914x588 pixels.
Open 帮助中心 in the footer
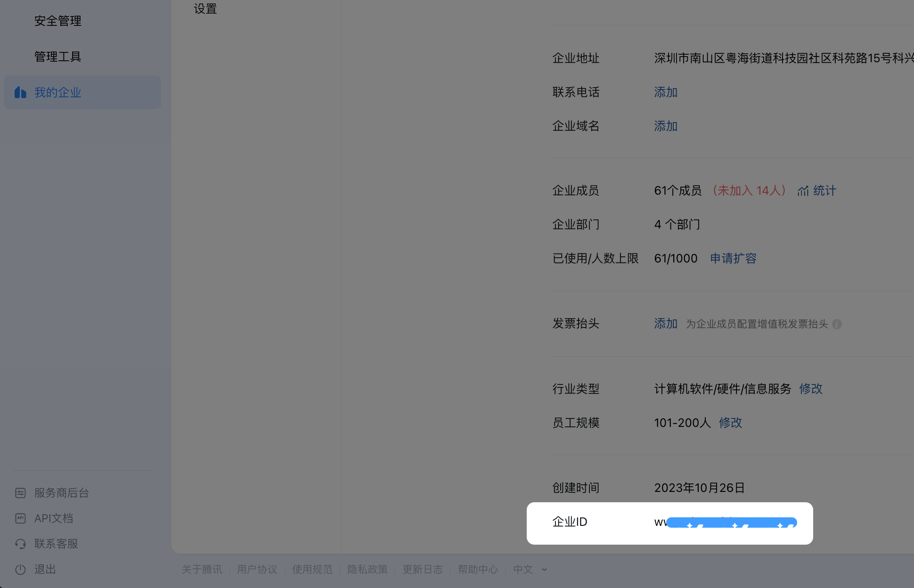coord(478,569)
